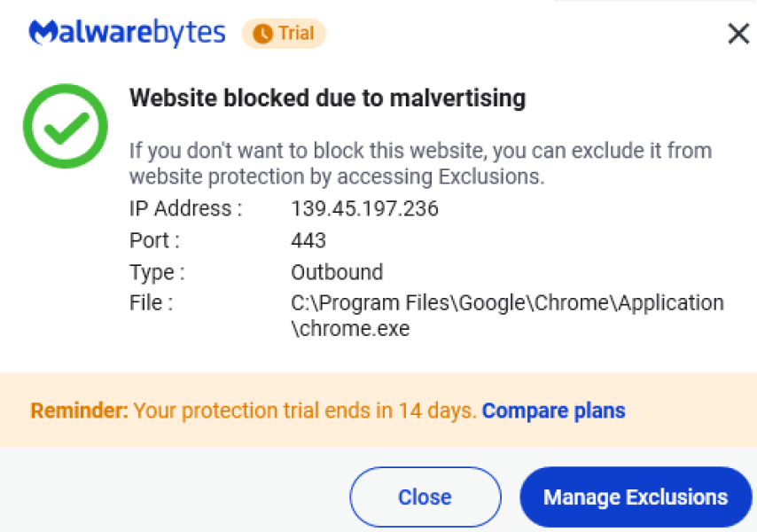Dismiss the dialog with the X

738,33
